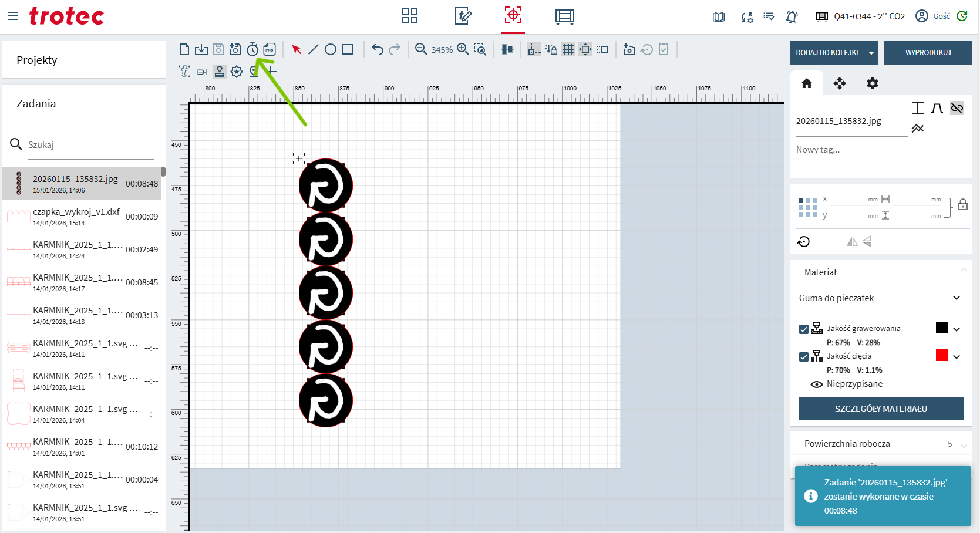Toggle the grid display icon
980x533 pixels.
[x=568, y=50]
